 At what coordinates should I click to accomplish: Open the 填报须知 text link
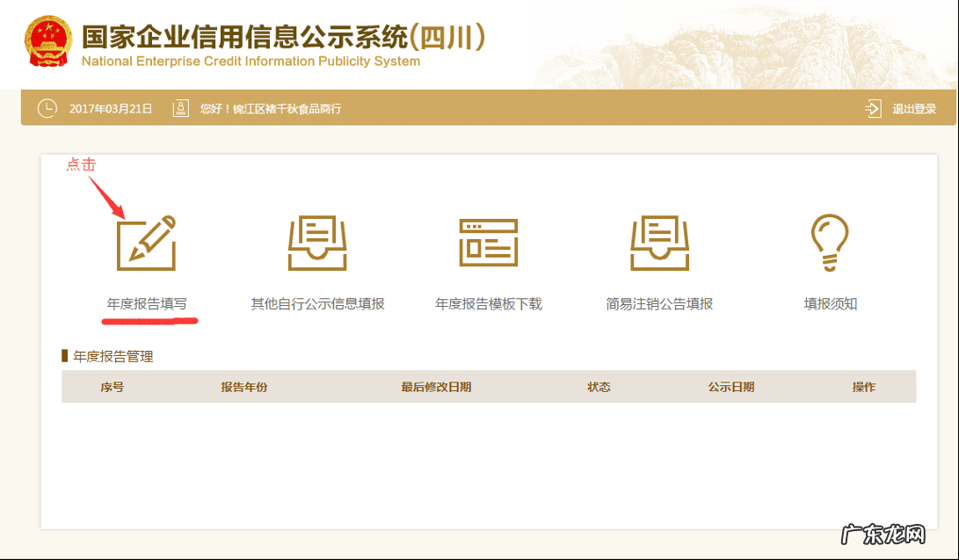click(831, 304)
